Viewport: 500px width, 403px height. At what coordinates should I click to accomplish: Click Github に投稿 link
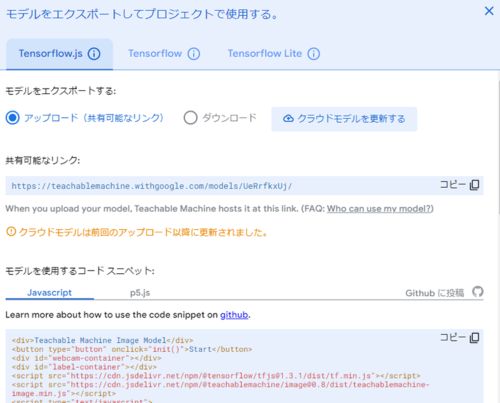(434, 293)
